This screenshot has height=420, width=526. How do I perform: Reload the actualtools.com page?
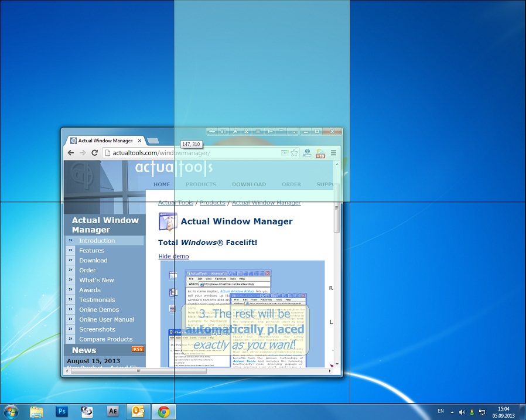(95, 153)
